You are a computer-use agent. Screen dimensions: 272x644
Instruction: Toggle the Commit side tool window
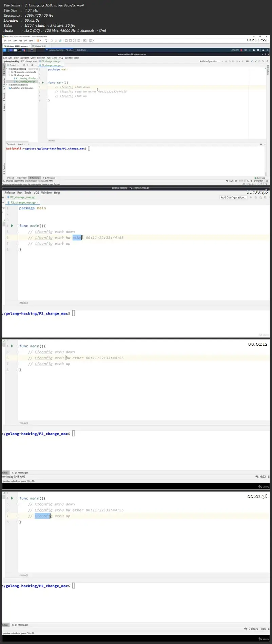[4, 96]
